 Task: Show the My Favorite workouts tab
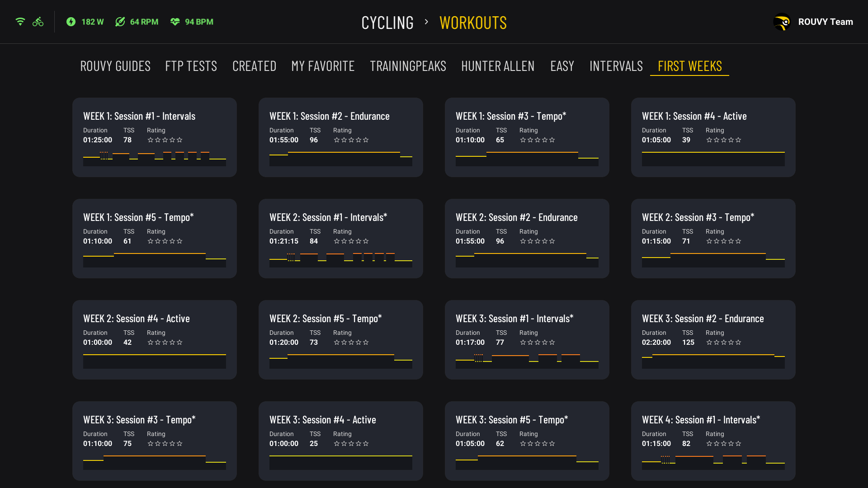point(323,66)
